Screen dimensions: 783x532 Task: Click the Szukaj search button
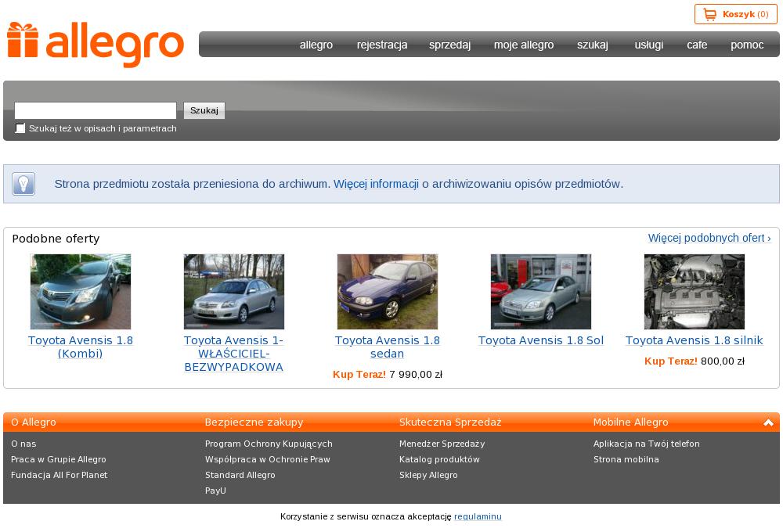204,110
